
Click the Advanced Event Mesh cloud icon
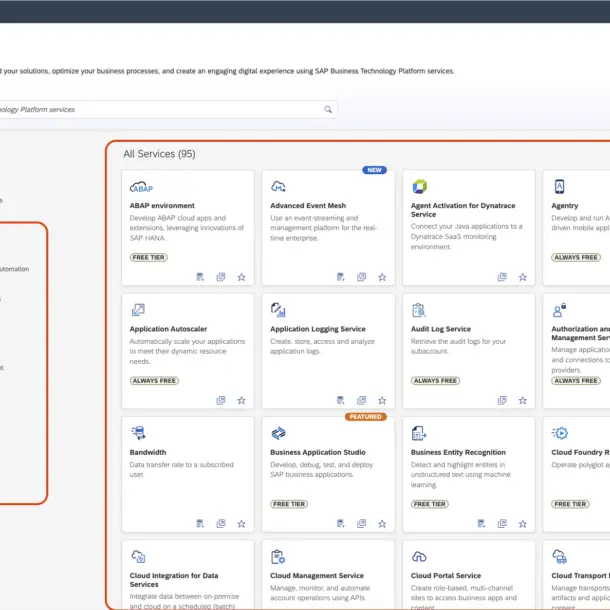(278, 187)
